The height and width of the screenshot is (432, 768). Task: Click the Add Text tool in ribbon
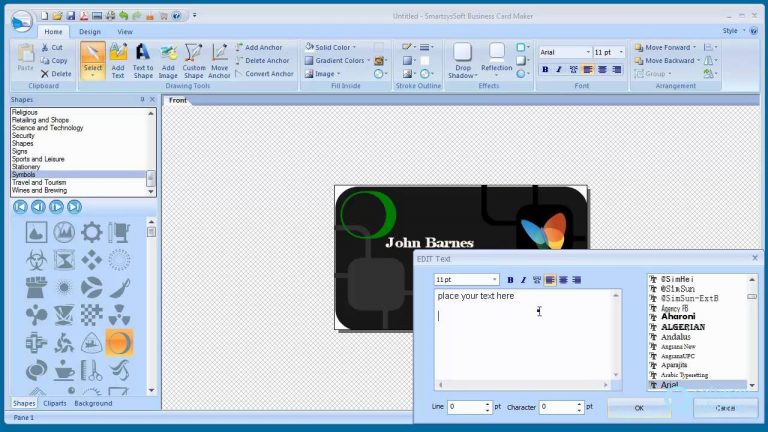(x=118, y=60)
